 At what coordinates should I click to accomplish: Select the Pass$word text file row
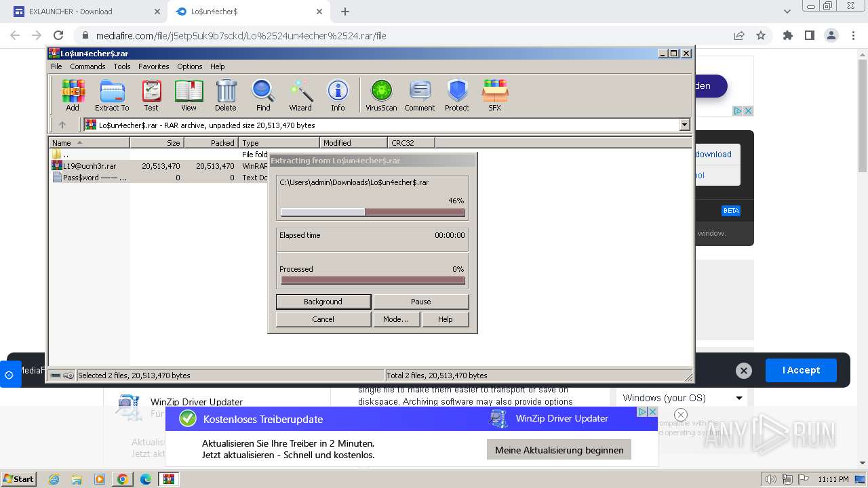pos(159,178)
